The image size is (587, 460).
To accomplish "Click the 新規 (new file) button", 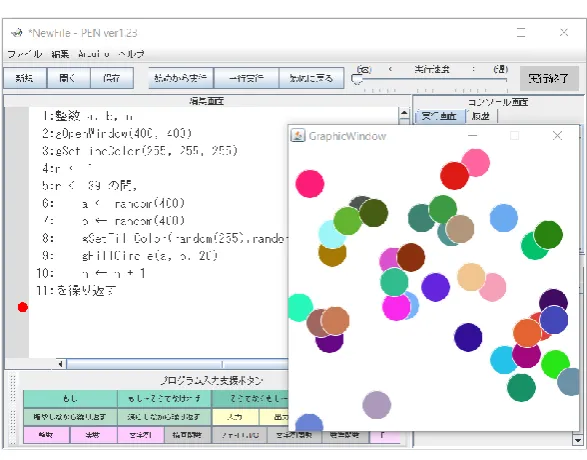I will 25,78.
